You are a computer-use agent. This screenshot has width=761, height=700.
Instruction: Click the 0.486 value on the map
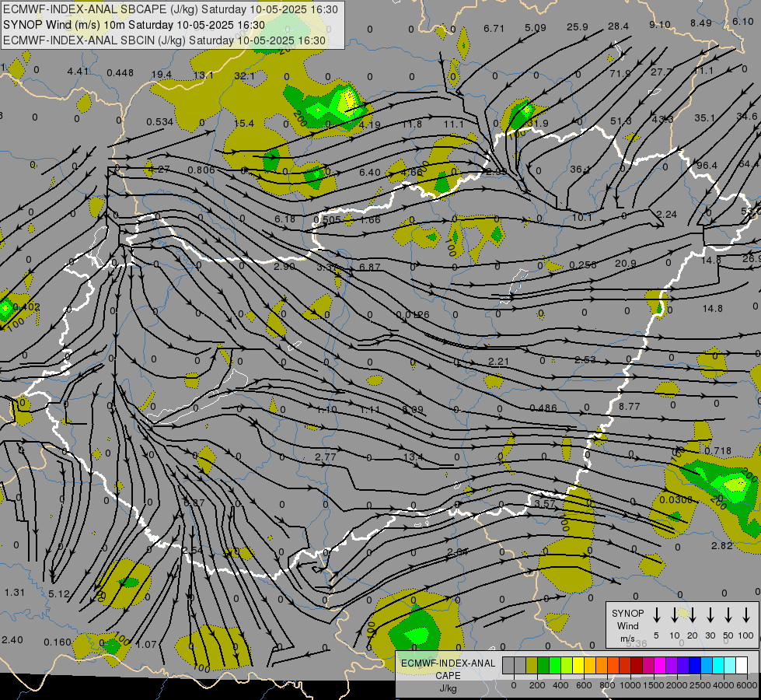tap(543, 408)
